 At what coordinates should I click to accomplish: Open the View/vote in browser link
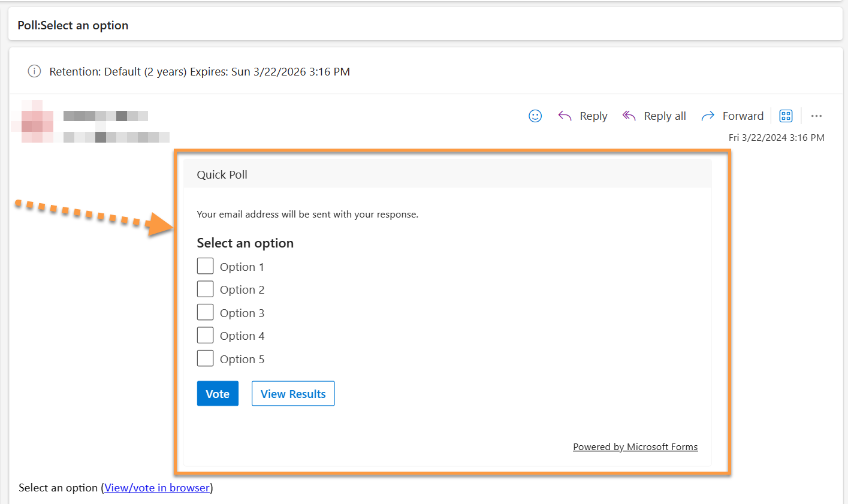click(157, 488)
